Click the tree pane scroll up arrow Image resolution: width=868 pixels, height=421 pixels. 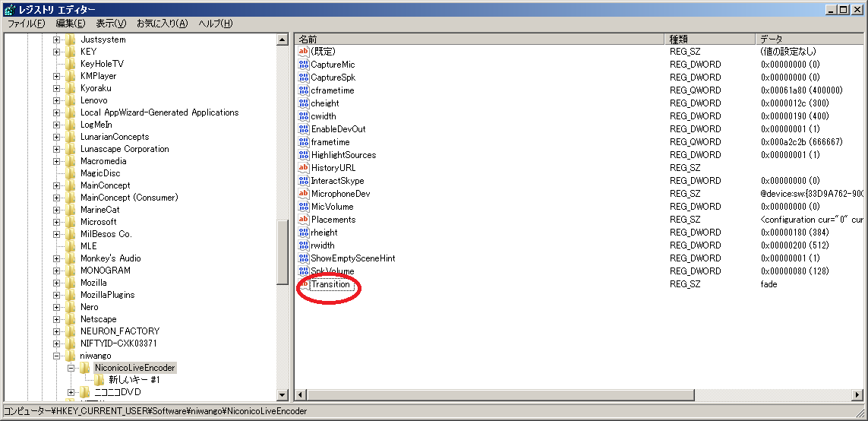pyautogui.click(x=282, y=40)
